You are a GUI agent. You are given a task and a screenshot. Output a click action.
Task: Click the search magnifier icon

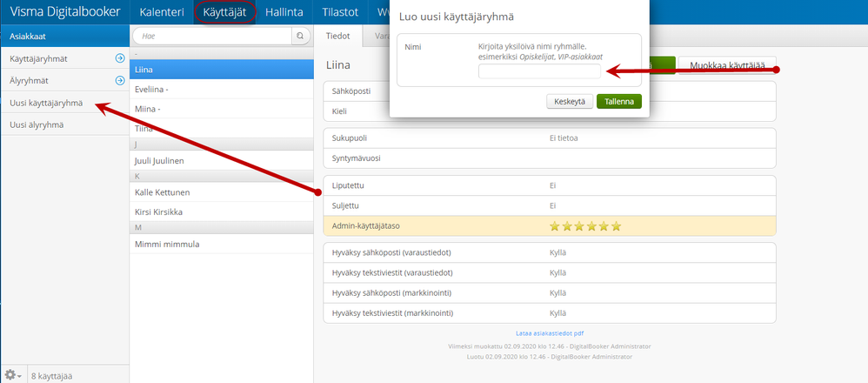pyautogui.click(x=300, y=36)
